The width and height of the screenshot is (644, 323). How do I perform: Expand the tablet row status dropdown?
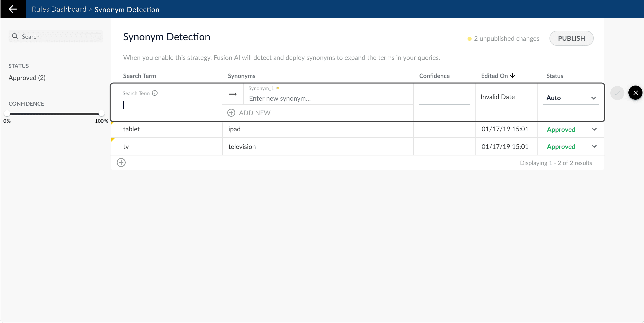click(x=594, y=129)
